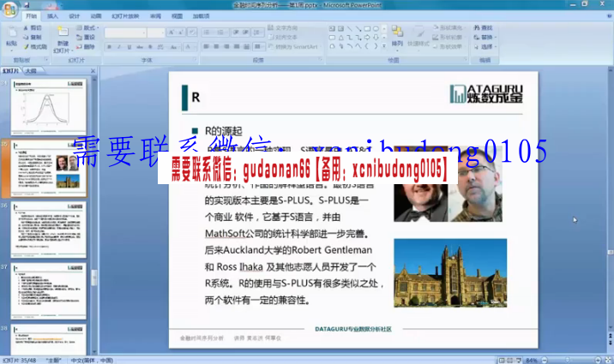Toggle Bold formatting
The height and width of the screenshot is (364, 614).
[109, 47]
